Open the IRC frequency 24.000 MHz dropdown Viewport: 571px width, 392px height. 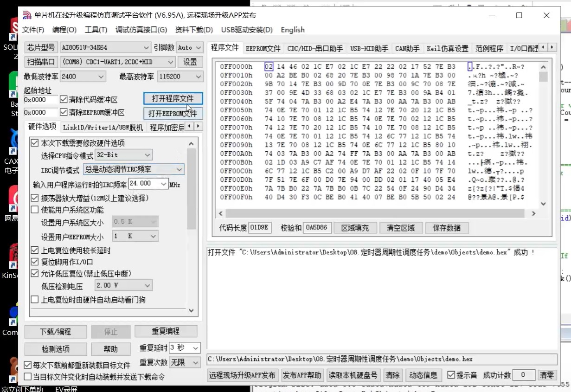point(148,184)
